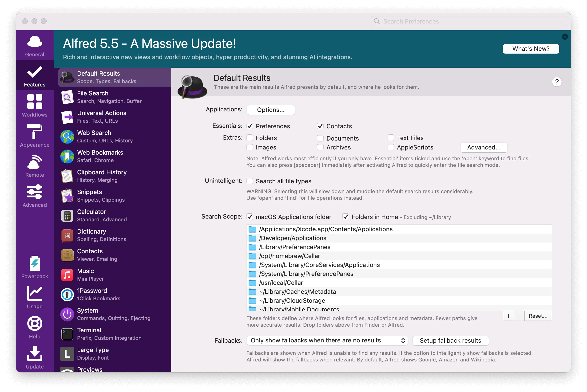The image size is (587, 392).
Task: Click the Music note icon
Action: (67, 275)
